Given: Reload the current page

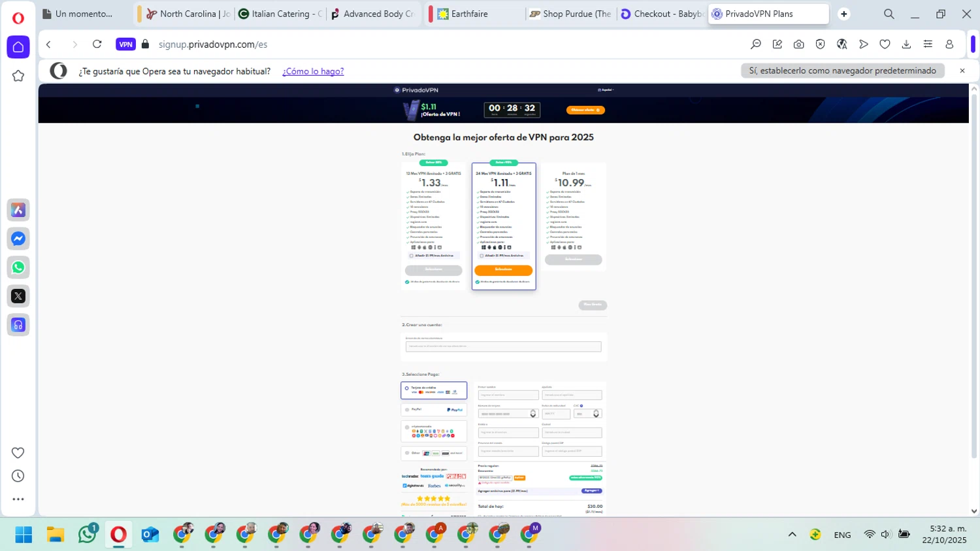Looking at the screenshot, I should coord(97,44).
